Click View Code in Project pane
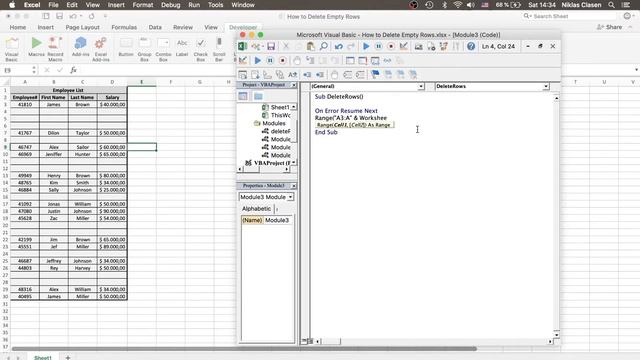This screenshot has width=640, height=360. (243, 96)
